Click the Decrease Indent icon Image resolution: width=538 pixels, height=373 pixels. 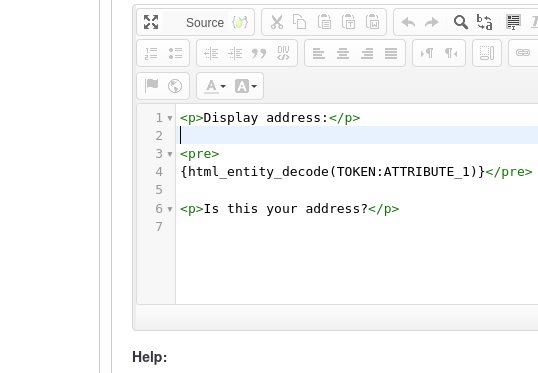tap(211, 53)
